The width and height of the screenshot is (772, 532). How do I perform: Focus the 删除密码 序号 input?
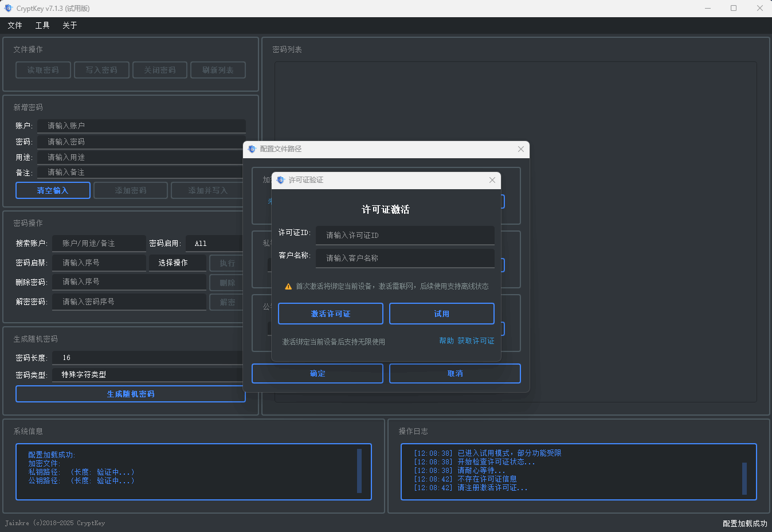pos(129,282)
